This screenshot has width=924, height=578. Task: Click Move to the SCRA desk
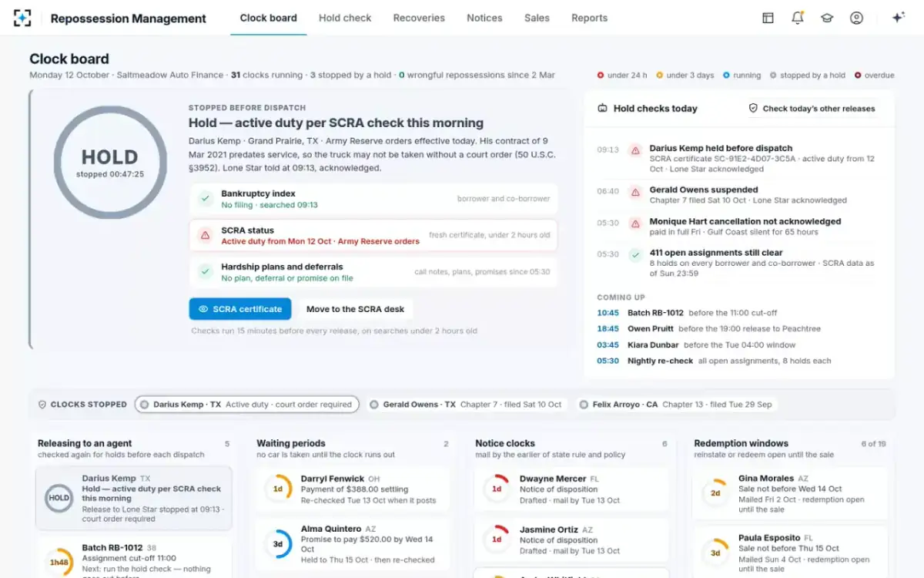(355, 309)
